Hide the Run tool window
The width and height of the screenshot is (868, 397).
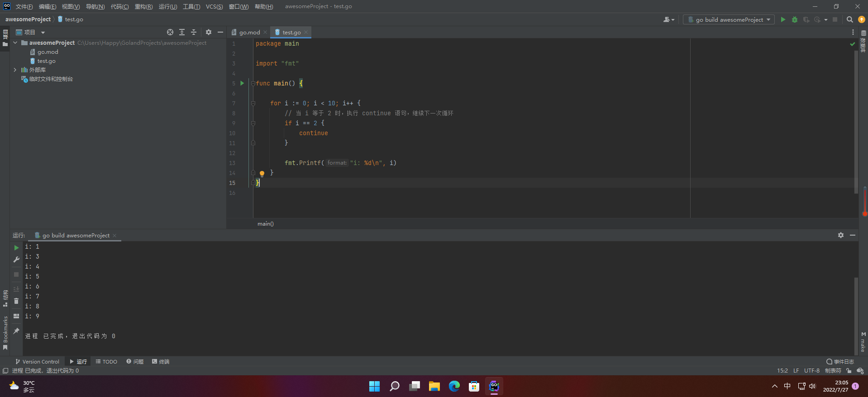[853, 235]
